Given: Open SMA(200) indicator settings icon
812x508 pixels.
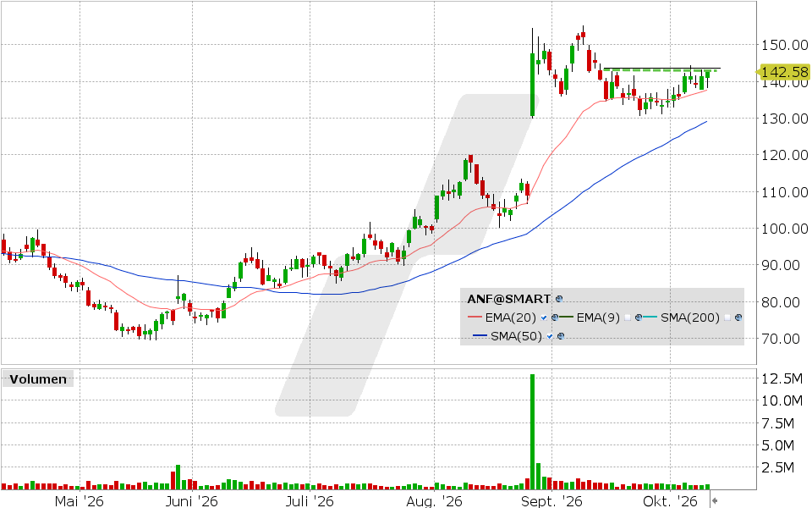Looking at the screenshot, I should [738, 317].
